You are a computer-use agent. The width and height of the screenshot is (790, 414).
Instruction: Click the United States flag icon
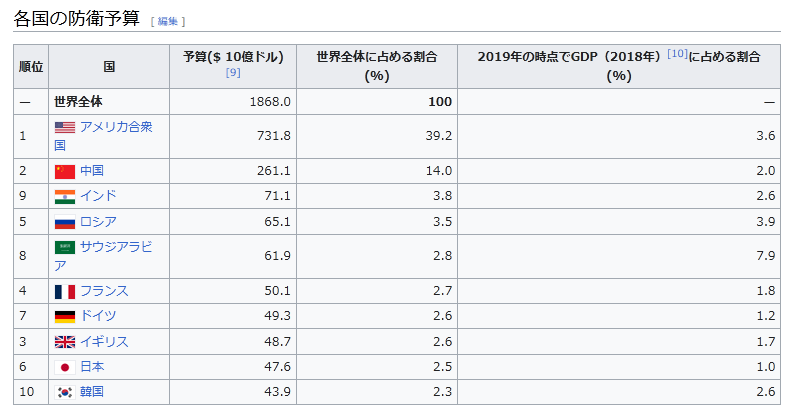65,127
